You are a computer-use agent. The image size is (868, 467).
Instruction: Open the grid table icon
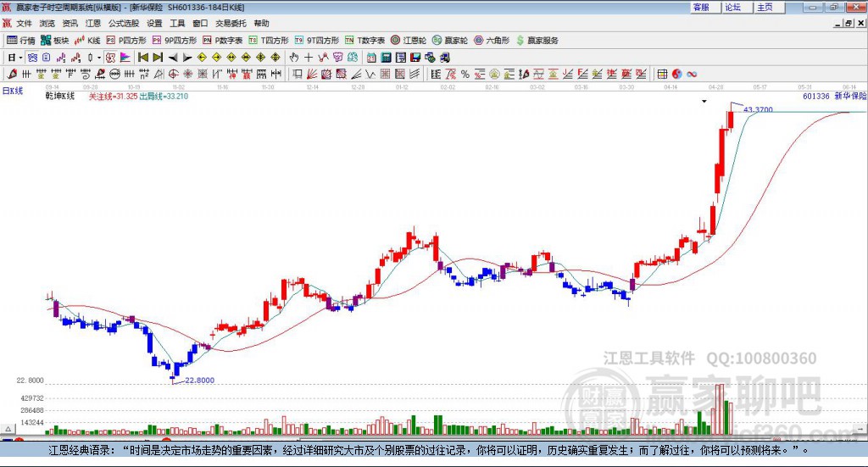point(662,74)
